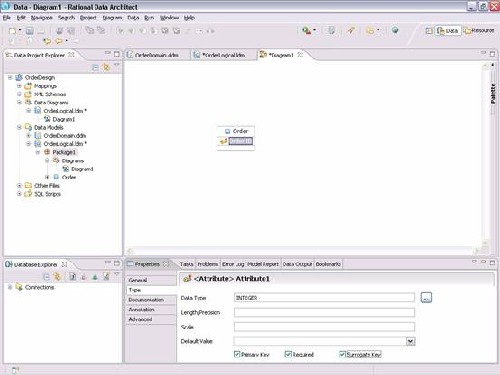Expand the Mappings folder

pos(19,86)
